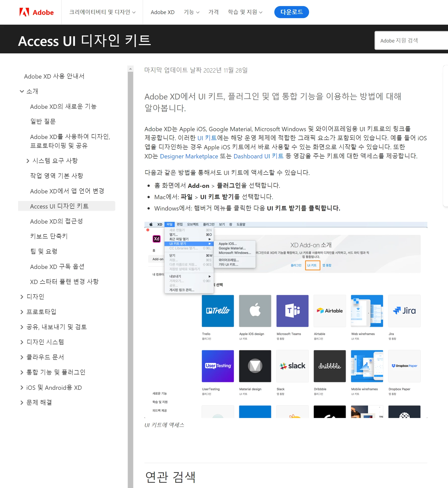This screenshot has width=448, height=488.
Task: Click the Airtable plugin tile
Action: tap(329, 311)
